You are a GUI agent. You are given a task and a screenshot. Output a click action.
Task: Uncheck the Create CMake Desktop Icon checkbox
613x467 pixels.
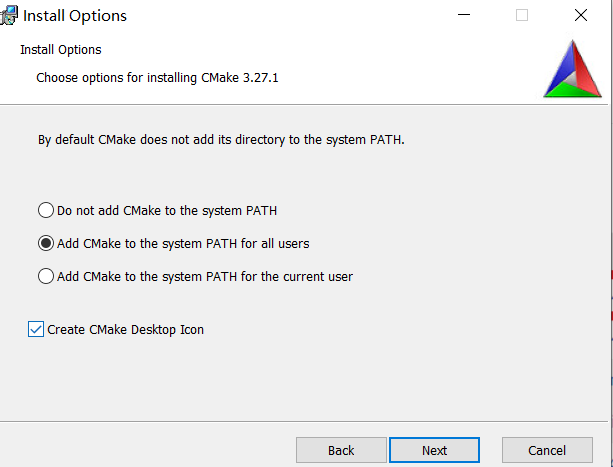(x=36, y=329)
